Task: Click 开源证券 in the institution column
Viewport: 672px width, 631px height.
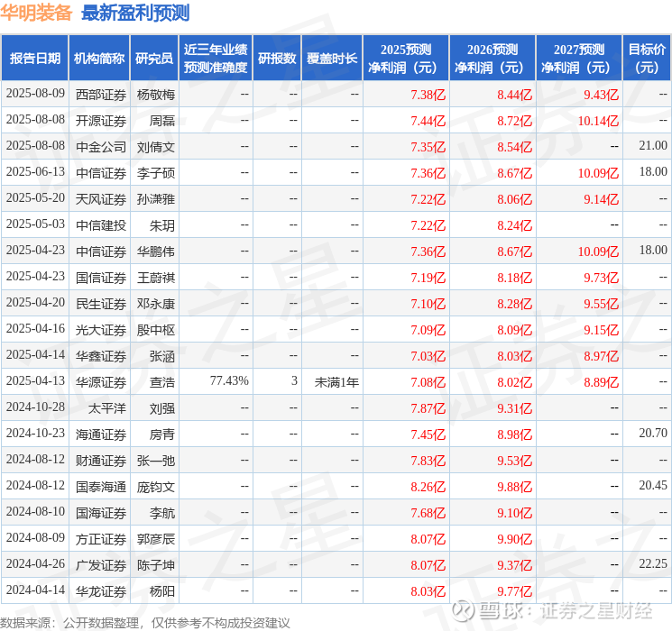Action: 101,121
